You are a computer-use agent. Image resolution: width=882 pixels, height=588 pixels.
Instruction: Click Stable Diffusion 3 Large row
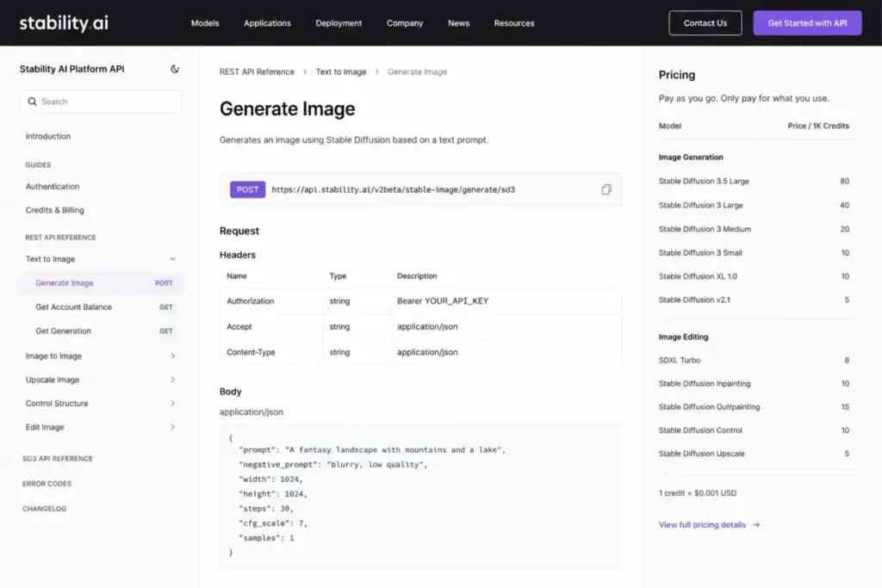pos(754,205)
